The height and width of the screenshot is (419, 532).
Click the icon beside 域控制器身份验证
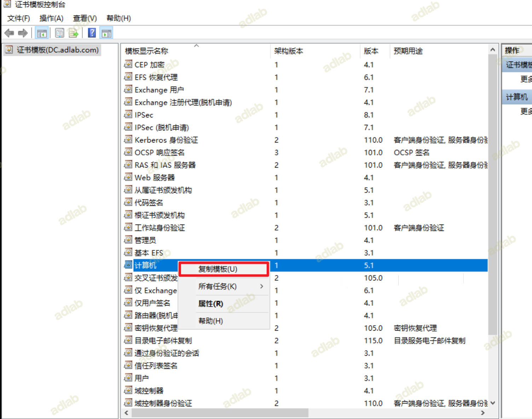pyautogui.click(x=128, y=403)
